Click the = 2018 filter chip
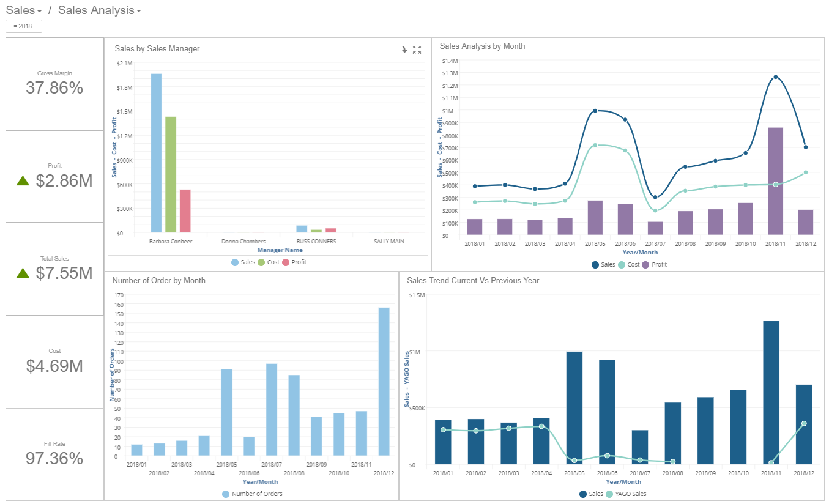 pyautogui.click(x=23, y=26)
